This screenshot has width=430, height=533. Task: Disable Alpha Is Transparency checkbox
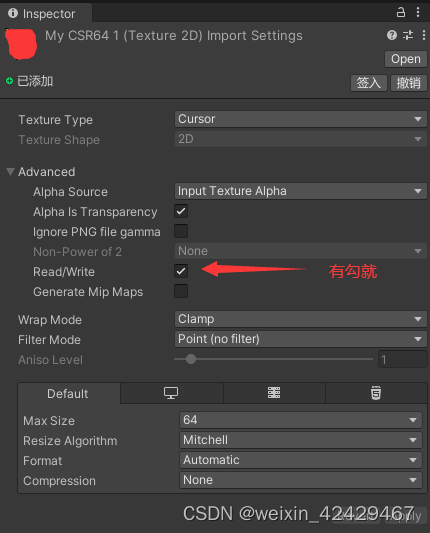[181, 211]
